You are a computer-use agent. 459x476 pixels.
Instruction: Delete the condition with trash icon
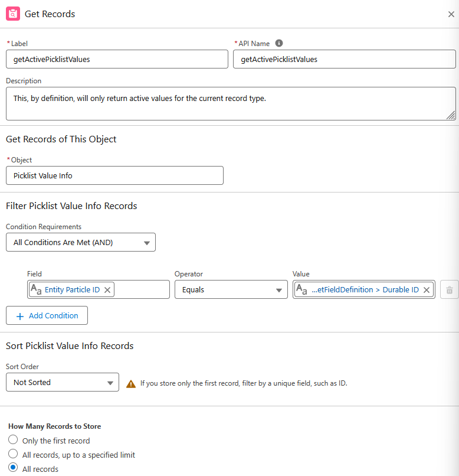(450, 290)
